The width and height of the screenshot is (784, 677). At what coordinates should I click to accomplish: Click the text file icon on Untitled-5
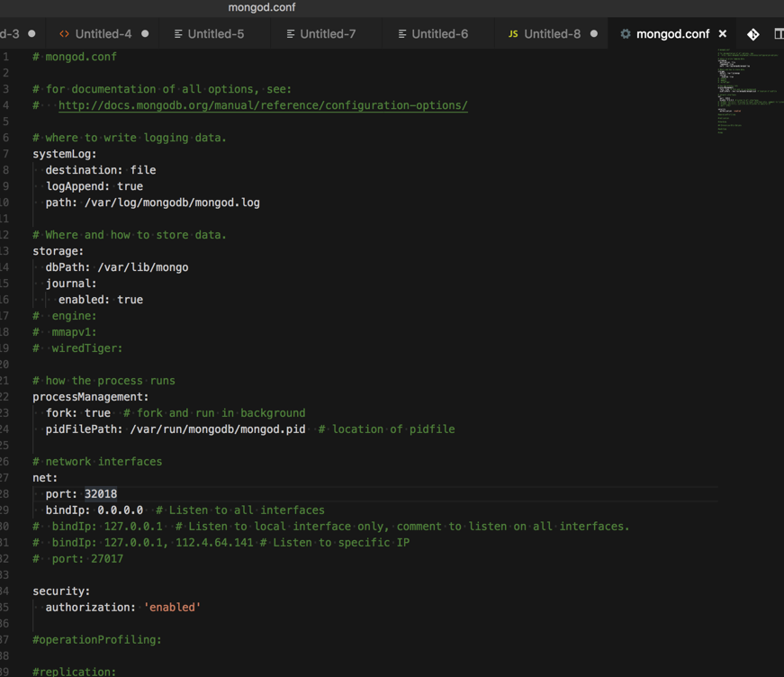pos(178,34)
